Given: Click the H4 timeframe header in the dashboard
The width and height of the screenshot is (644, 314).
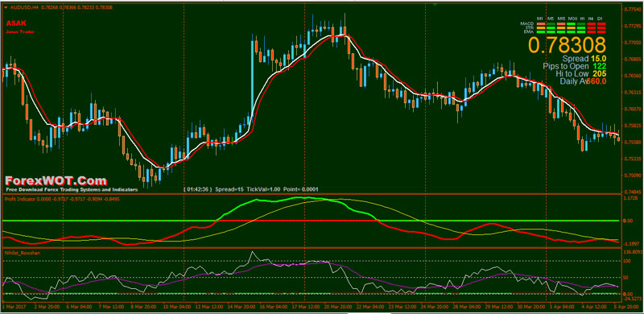Looking at the screenshot, I should [x=591, y=19].
